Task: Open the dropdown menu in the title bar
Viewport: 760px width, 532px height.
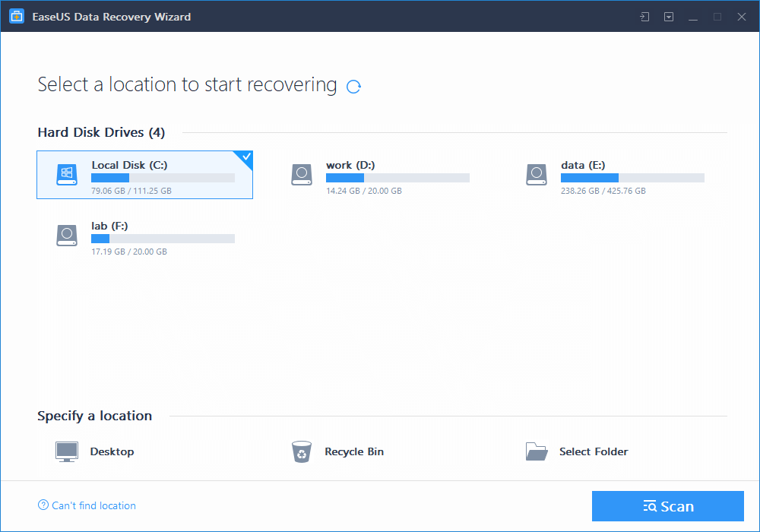Action: pyautogui.click(x=669, y=16)
